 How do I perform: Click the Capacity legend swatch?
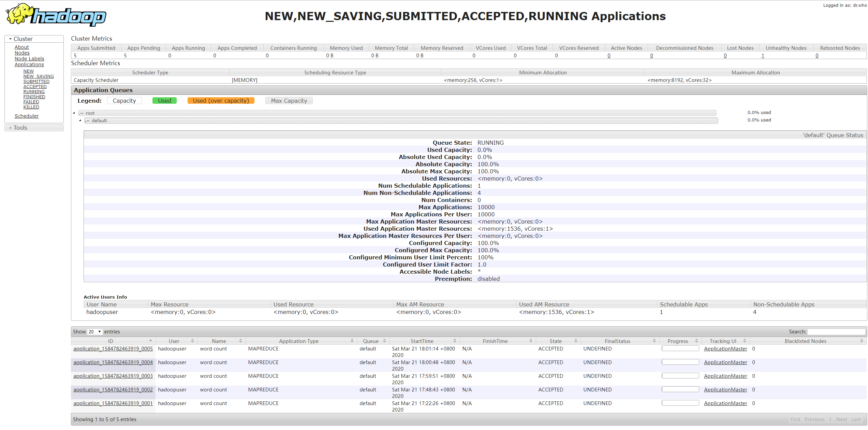124,101
